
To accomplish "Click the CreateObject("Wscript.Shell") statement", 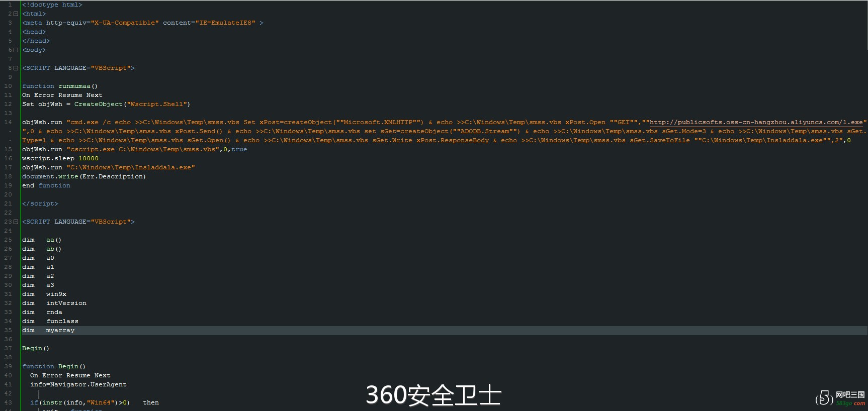I will tap(106, 104).
